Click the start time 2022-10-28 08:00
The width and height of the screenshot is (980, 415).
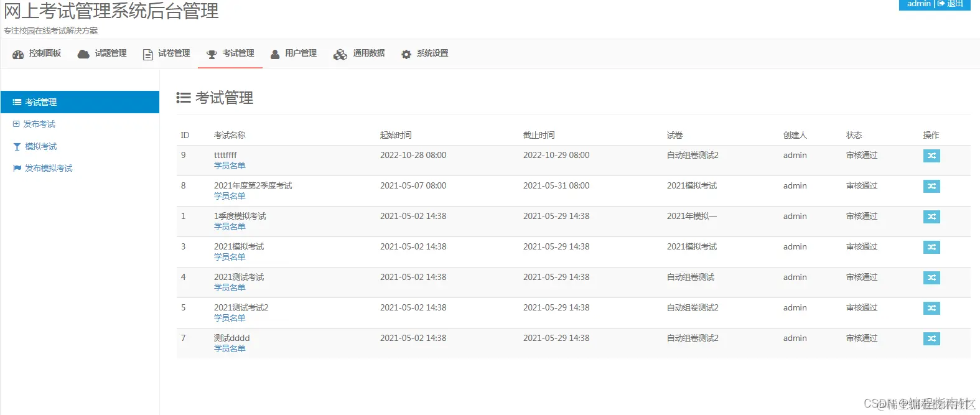coord(413,155)
